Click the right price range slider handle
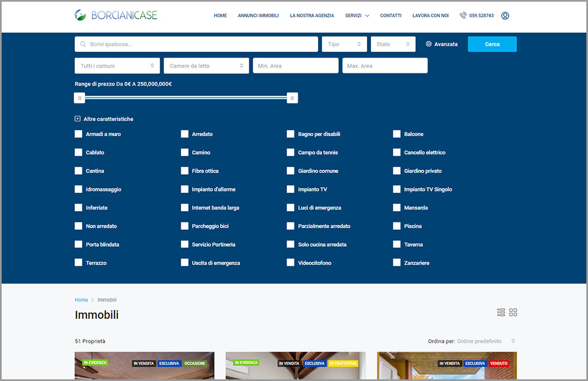Image resolution: width=588 pixels, height=381 pixels. [292, 98]
